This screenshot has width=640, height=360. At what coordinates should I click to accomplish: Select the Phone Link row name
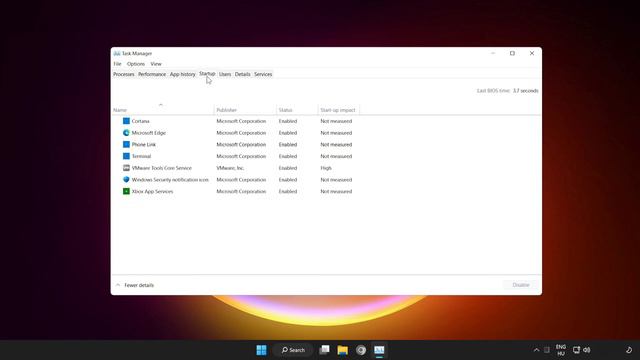point(144,144)
